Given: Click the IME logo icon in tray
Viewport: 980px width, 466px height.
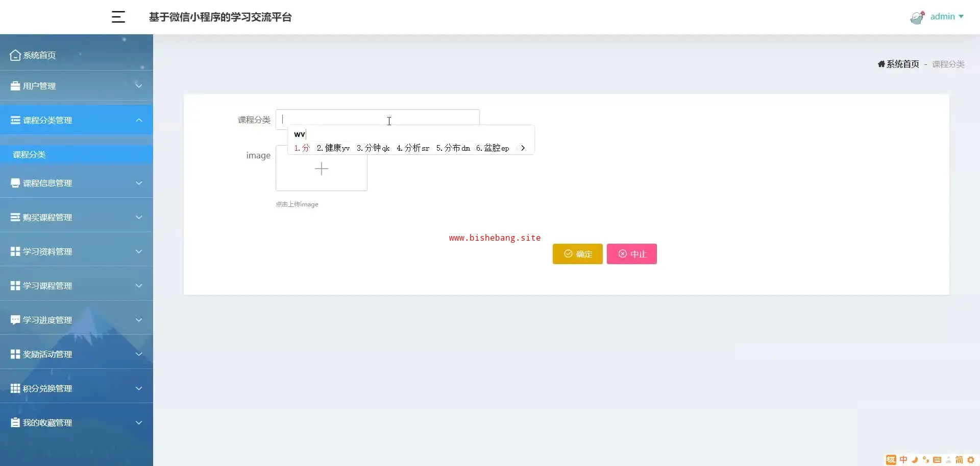Looking at the screenshot, I should tap(891, 460).
